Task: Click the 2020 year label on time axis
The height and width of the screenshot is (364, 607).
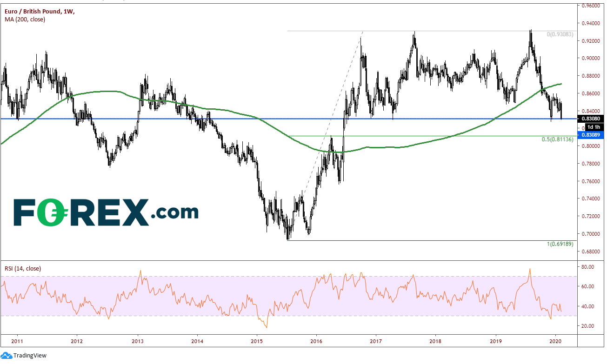Action: point(555,341)
